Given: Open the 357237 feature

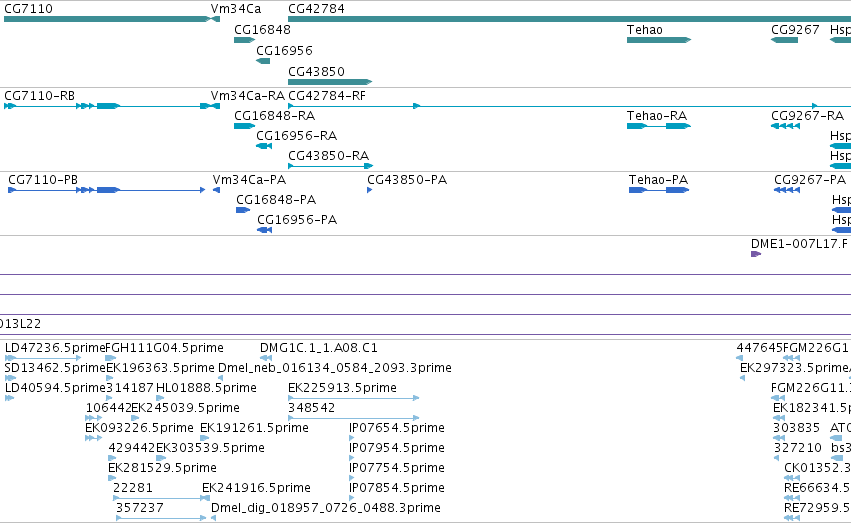Looking at the screenshot, I should [x=139, y=508].
